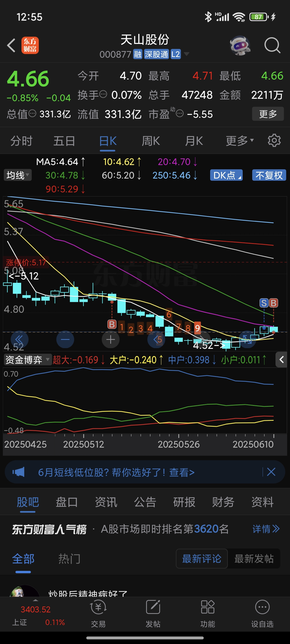Open the 股吧 tab

28,502
